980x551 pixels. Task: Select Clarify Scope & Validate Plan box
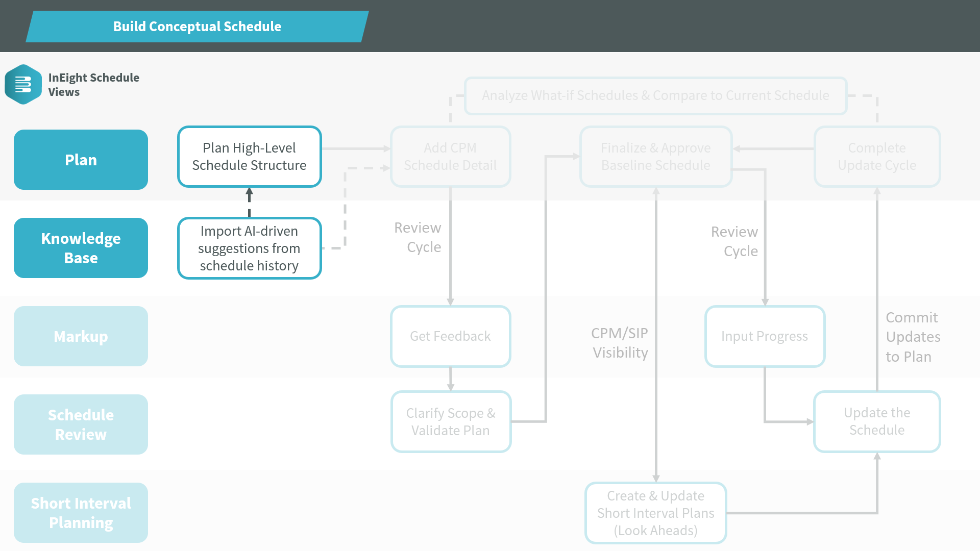[x=450, y=422]
